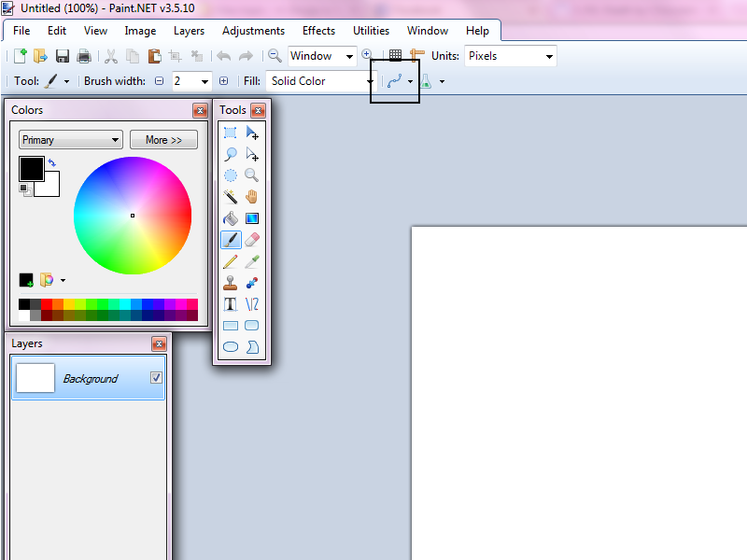Open the Brush width dropdown
This screenshot has height=560, width=747.
(x=204, y=81)
